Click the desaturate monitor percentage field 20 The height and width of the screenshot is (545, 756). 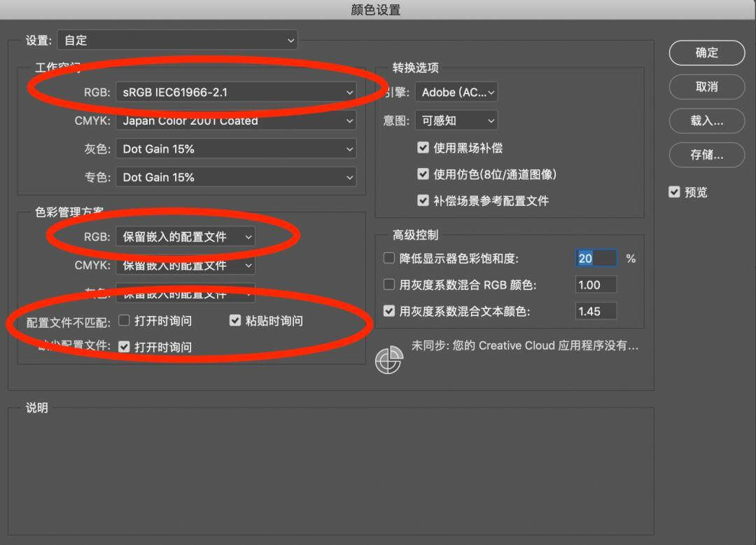click(596, 258)
